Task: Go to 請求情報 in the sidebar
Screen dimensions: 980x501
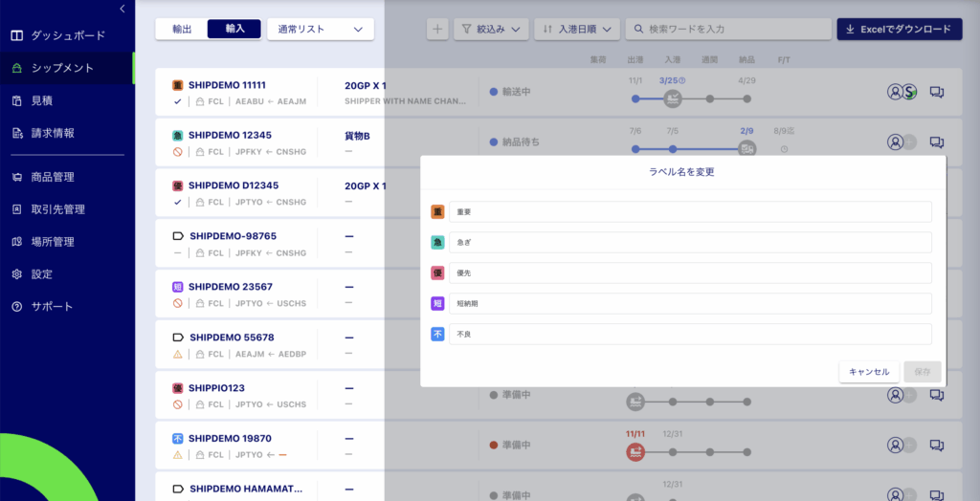Action: pos(53,133)
